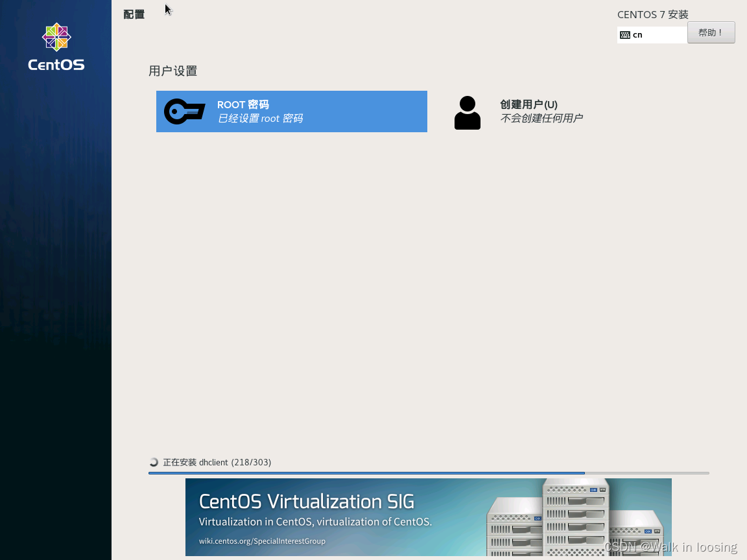The image size is (747, 560).
Task: Click 已经设置 root 密码 status text
Action: 260,118
